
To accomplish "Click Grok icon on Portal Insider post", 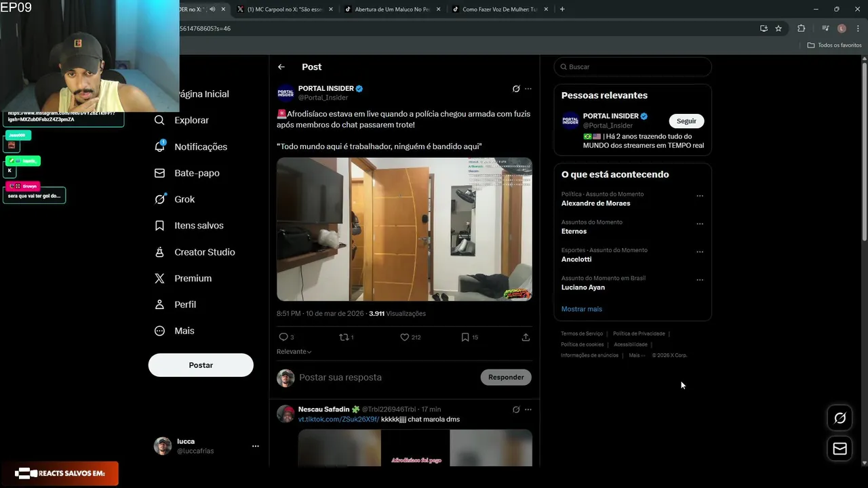I will pos(516,89).
